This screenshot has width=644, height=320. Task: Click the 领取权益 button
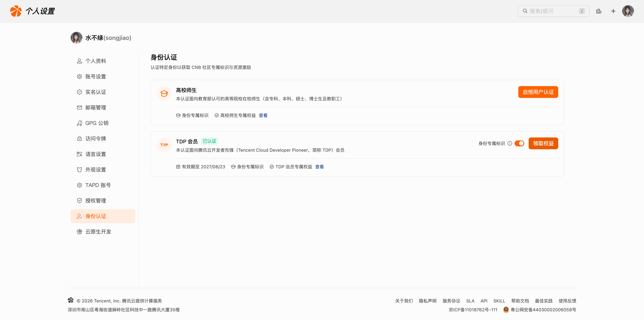pos(543,143)
